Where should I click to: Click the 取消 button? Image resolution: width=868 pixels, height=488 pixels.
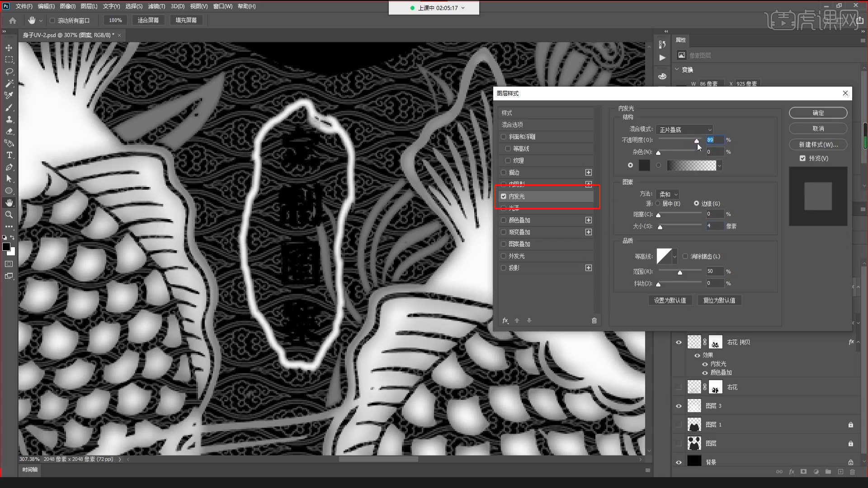pyautogui.click(x=818, y=129)
